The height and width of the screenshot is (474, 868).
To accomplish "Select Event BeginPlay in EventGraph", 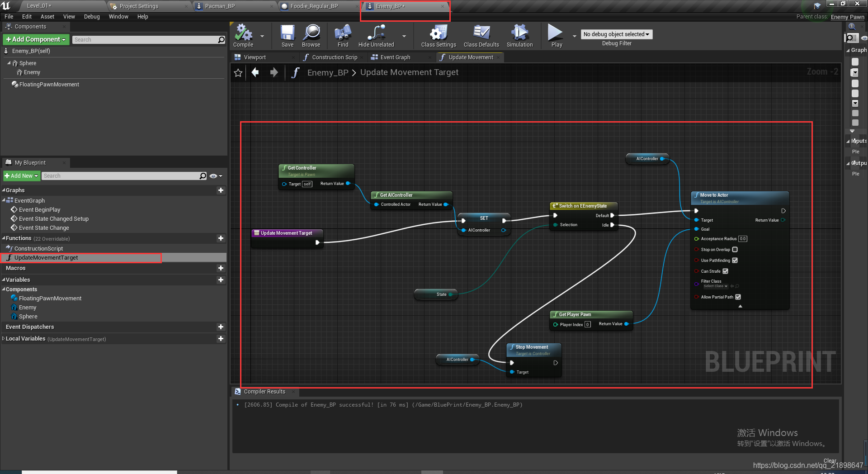I will pos(39,210).
